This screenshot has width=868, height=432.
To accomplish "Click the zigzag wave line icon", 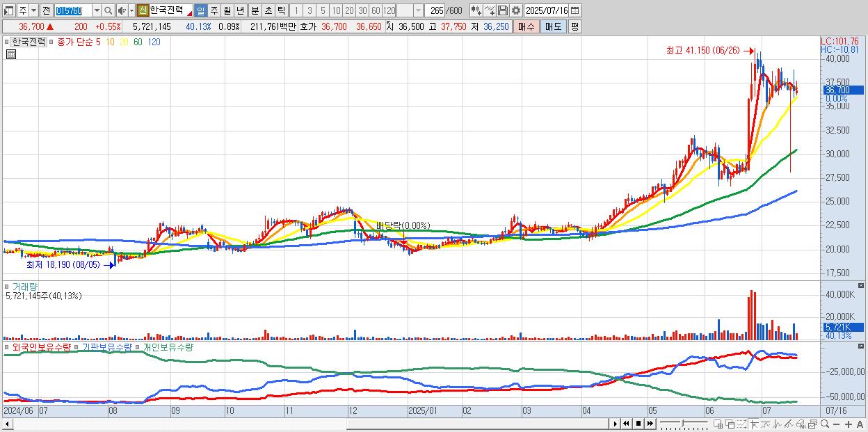I will [777, 424].
